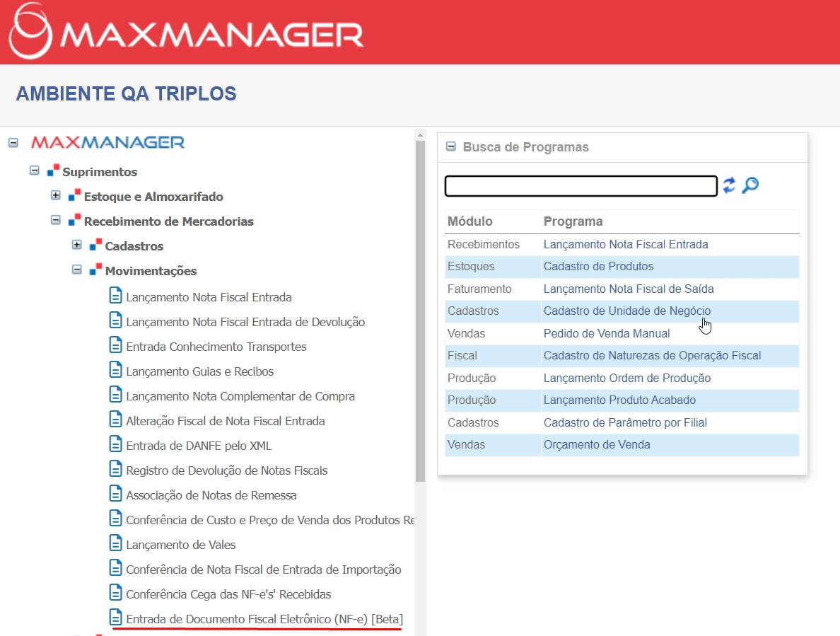
Task: Click document icon of Lançamento Nota Fiscal Entrada de Devolução
Action: coord(116,320)
